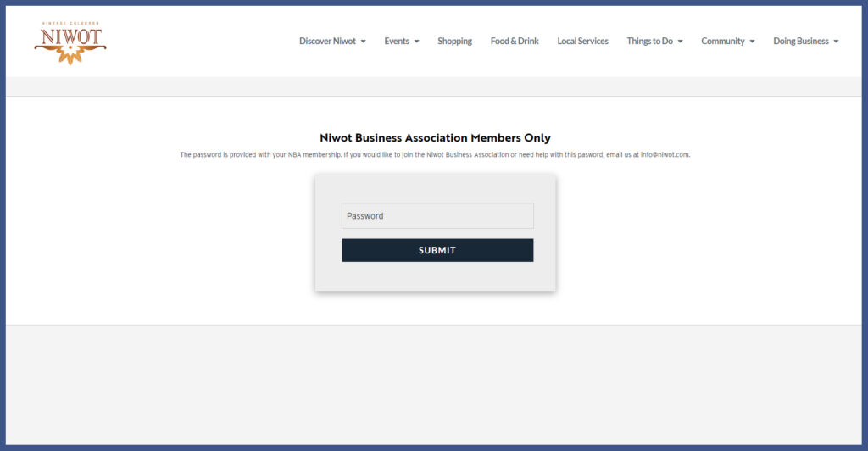
Task: Focus the Password input field
Action: click(x=437, y=216)
